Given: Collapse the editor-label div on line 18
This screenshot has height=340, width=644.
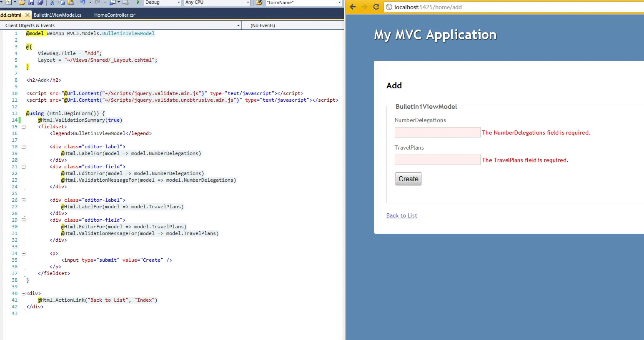Looking at the screenshot, I should click(x=24, y=147).
